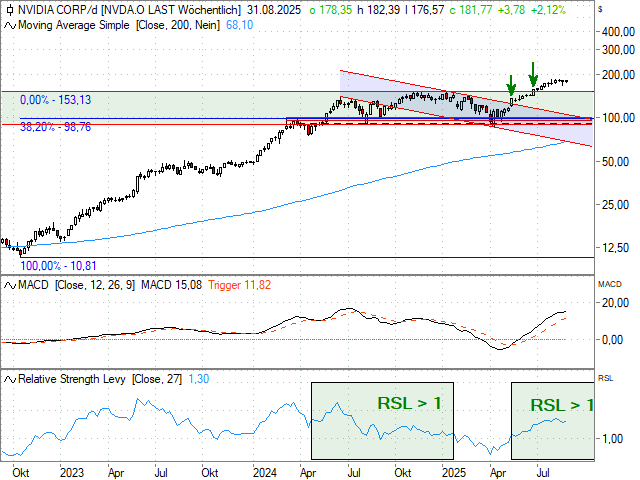Select the NVIDIA CORP/d chart title text
This screenshot has width=640, height=480.
(57, 10)
